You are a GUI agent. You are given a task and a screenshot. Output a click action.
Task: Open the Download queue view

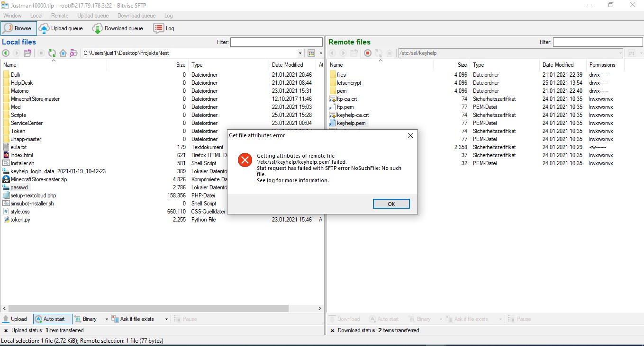tap(118, 28)
